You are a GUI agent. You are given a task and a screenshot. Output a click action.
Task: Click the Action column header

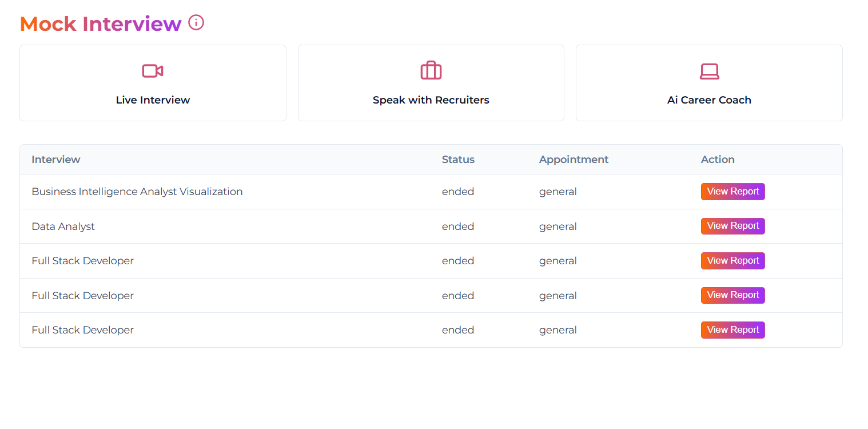tap(718, 160)
